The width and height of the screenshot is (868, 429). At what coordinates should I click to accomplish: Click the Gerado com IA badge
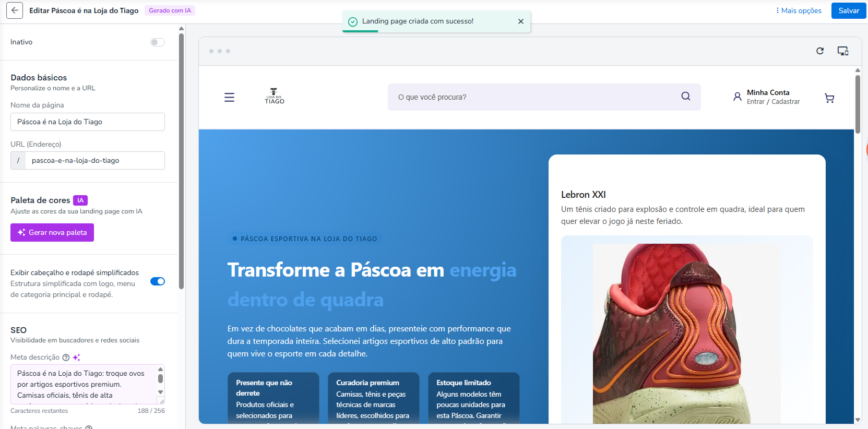tap(170, 10)
